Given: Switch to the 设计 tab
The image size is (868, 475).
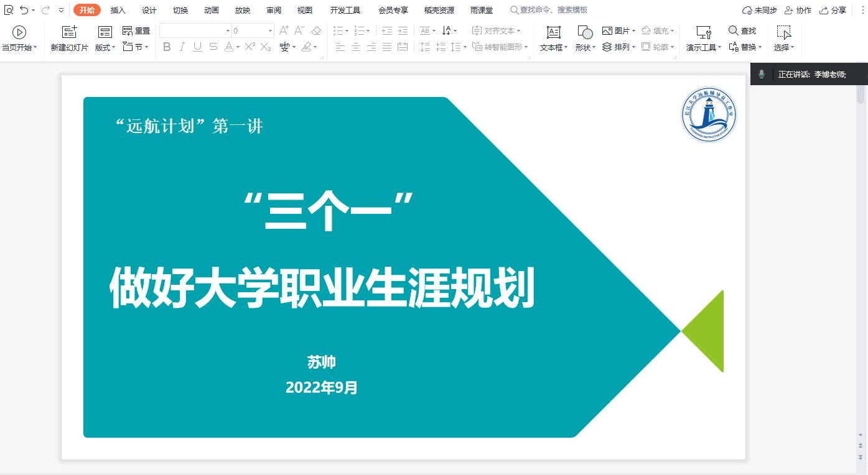Looking at the screenshot, I should click(149, 10).
